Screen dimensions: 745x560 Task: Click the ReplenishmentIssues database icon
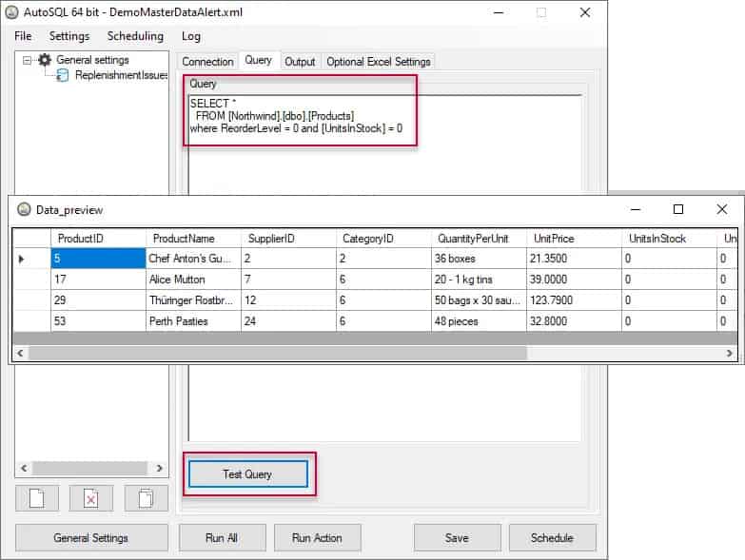[x=65, y=75]
